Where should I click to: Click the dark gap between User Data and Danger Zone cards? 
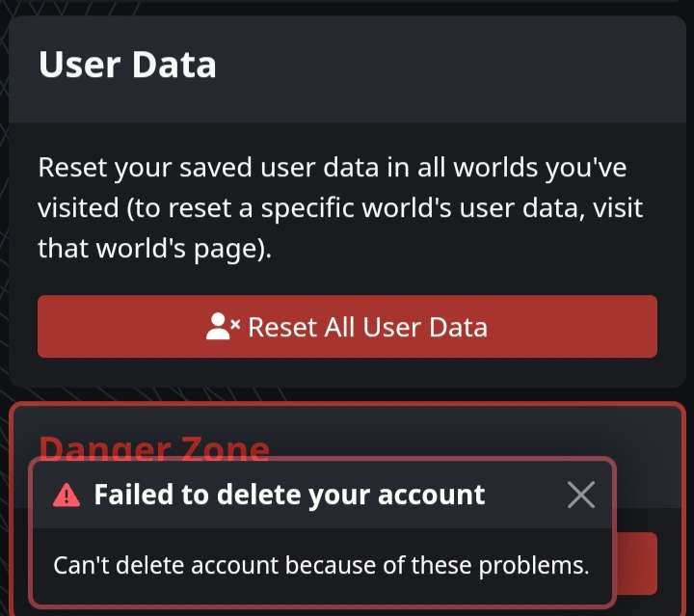click(347, 394)
